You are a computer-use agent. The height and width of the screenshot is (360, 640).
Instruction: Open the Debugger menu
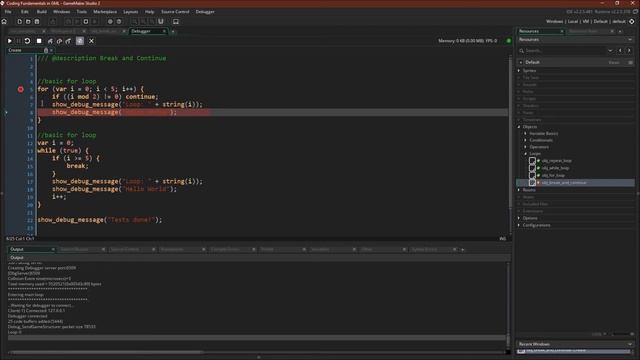pos(205,12)
